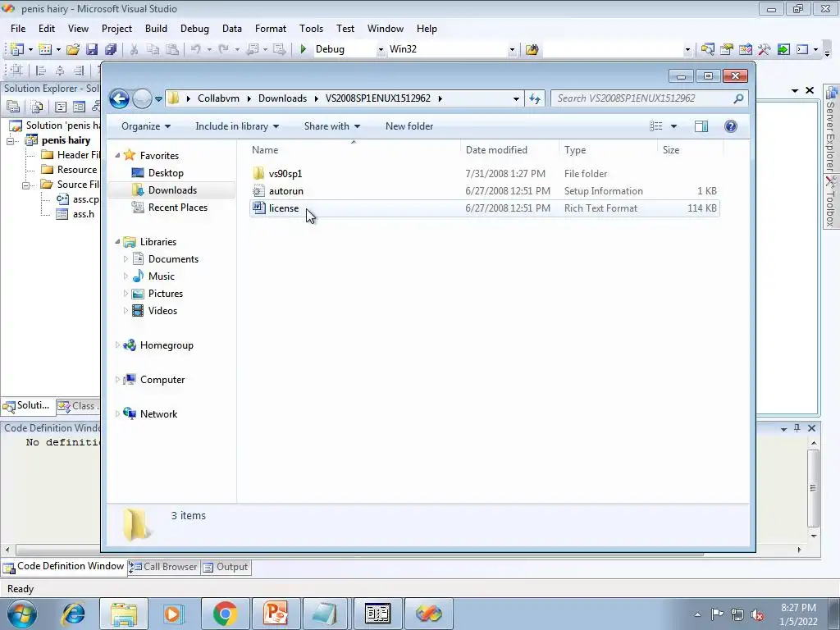Click the Open File toolbar icon
The width and height of the screenshot is (840, 630).
(x=73, y=49)
